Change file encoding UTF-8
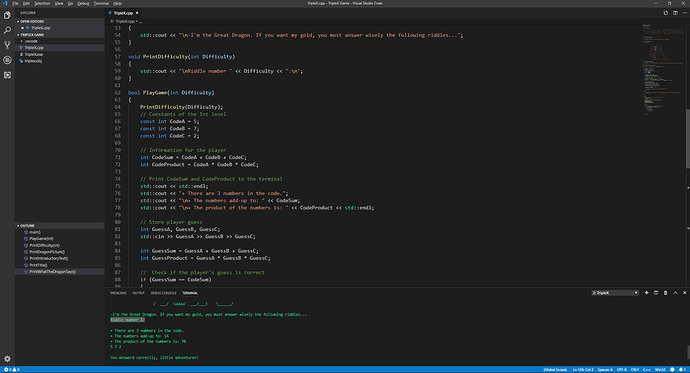The height and width of the screenshot is (373, 690). click(x=621, y=369)
